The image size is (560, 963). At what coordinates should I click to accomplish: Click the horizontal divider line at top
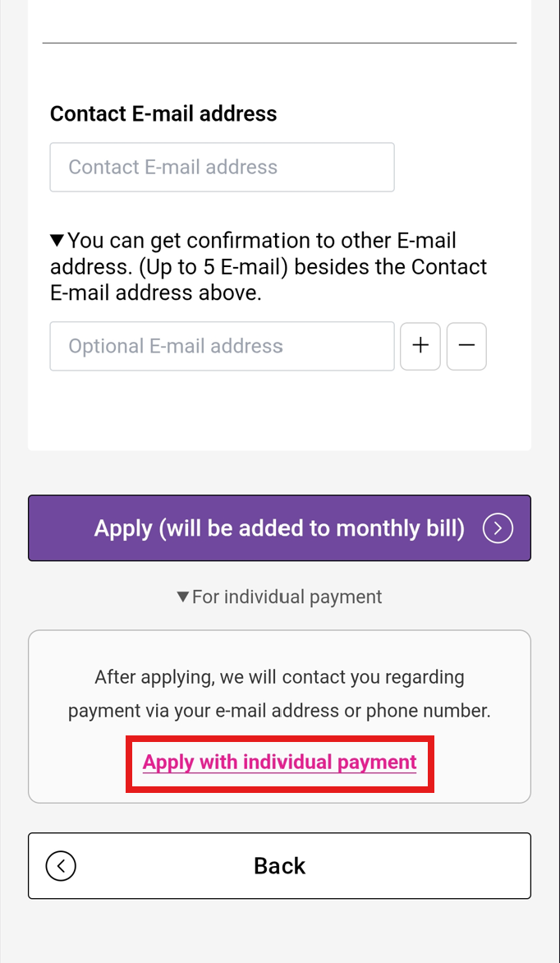coord(279,43)
